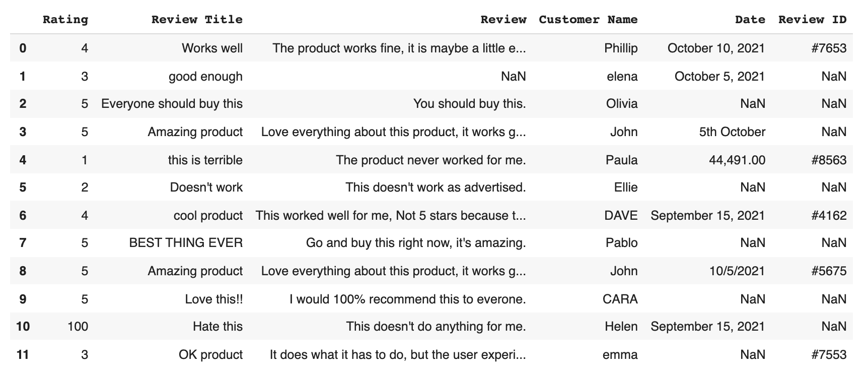Click the customer name Phillip
Screen dimensions: 868x372
coord(621,48)
